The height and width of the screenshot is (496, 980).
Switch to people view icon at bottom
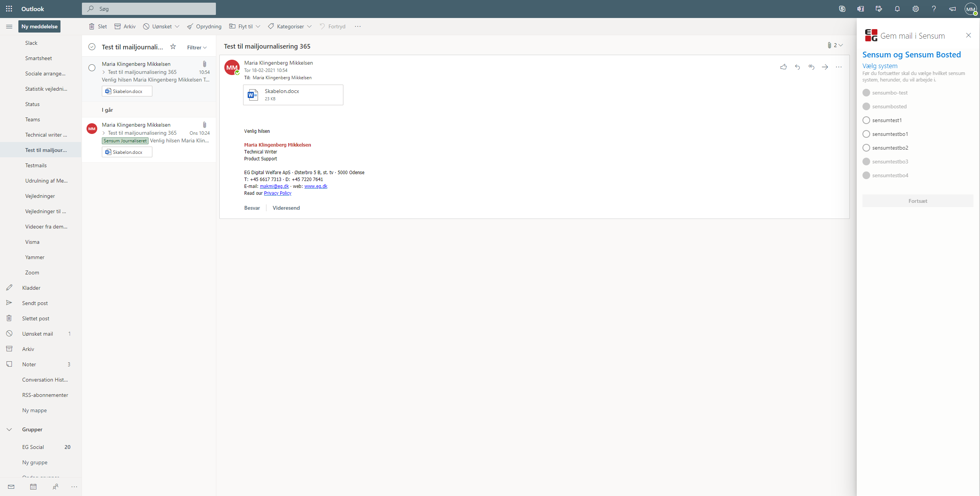click(56, 487)
